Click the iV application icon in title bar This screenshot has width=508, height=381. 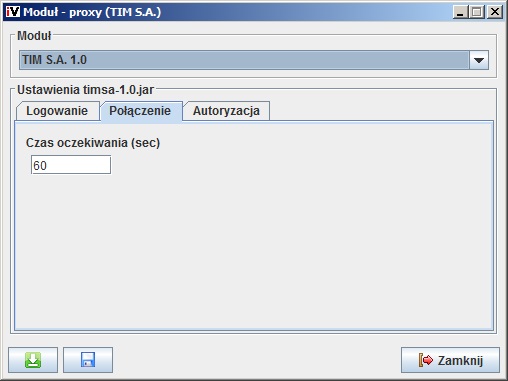13,12
